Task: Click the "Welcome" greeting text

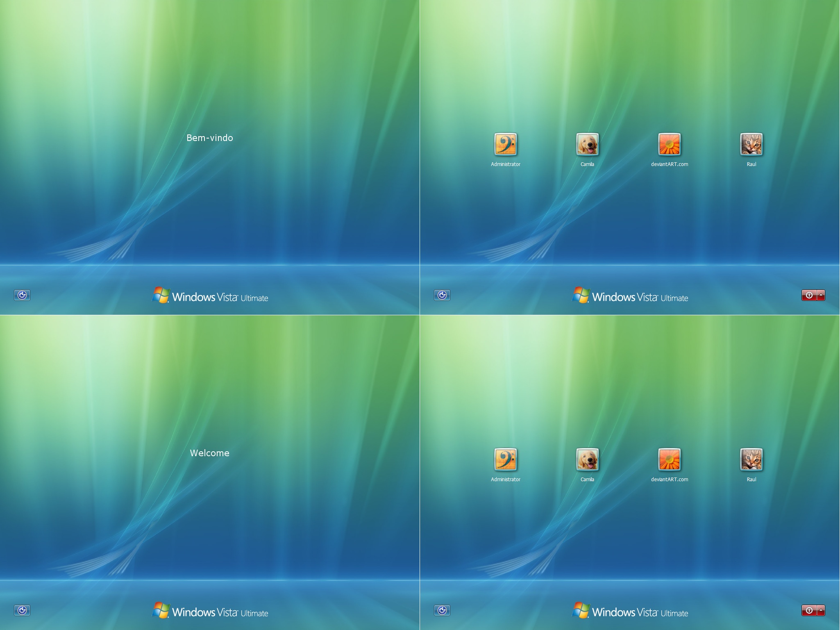Action: click(210, 453)
